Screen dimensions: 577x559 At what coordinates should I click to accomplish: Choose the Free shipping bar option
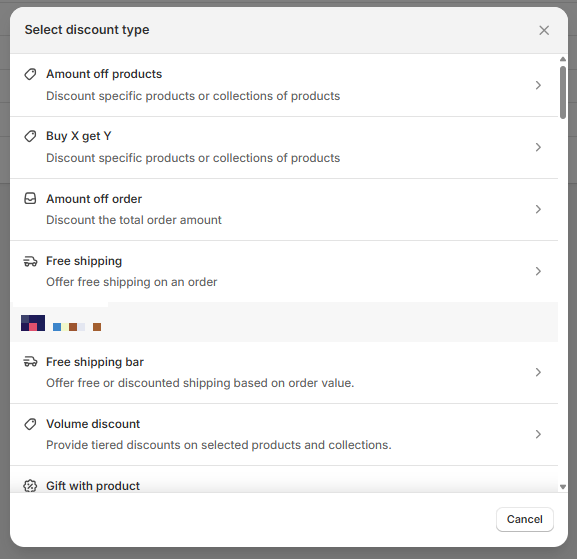[x=284, y=372]
